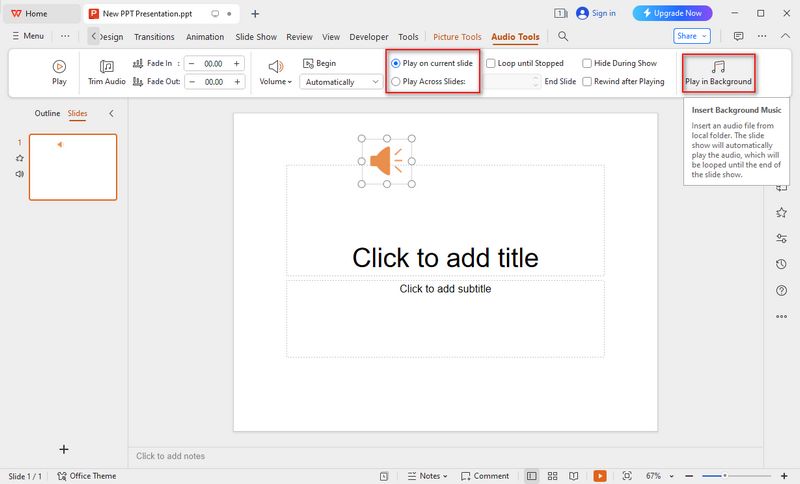Enable Hide During Show checkbox
This screenshot has height=484, width=800.
click(x=620, y=63)
